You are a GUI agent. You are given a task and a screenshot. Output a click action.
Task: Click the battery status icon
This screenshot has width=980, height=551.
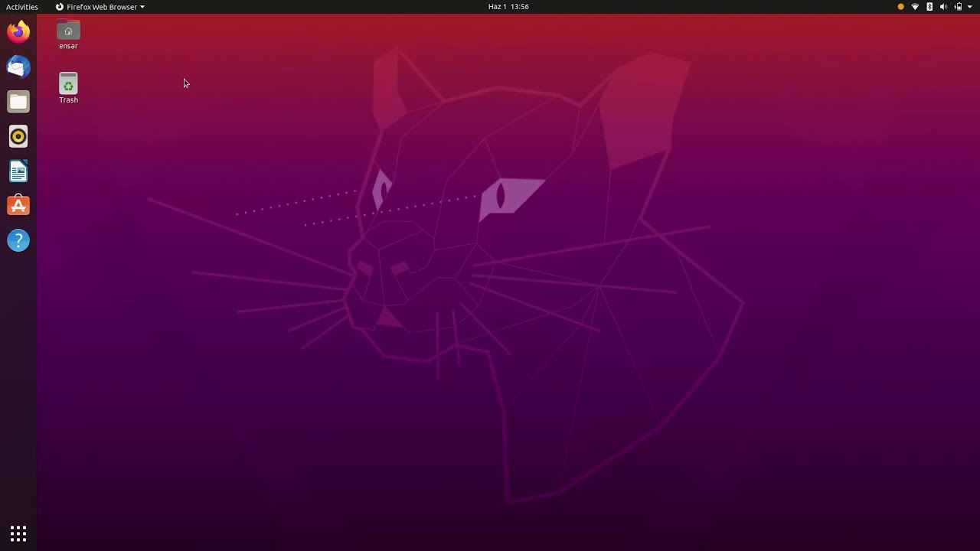click(x=958, y=7)
